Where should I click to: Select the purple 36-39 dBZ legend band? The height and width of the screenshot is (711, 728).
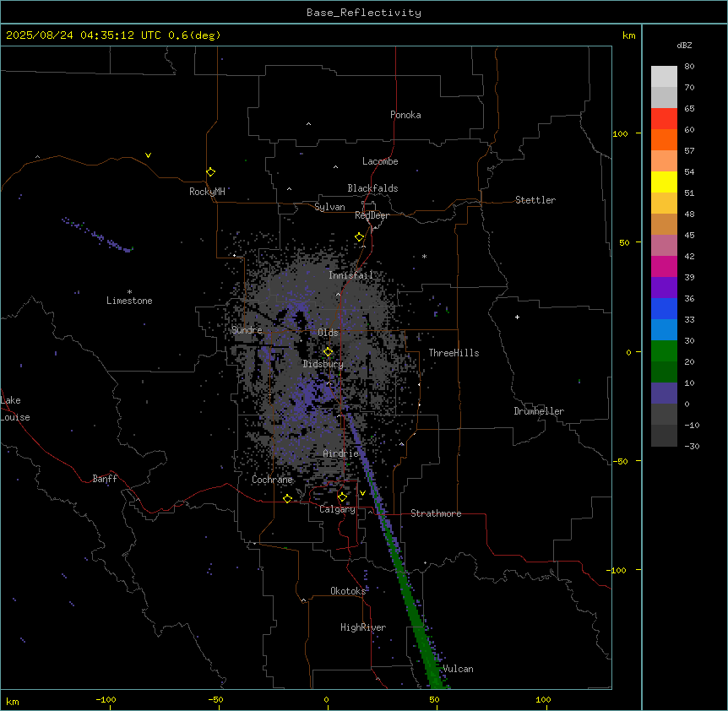tap(664, 288)
